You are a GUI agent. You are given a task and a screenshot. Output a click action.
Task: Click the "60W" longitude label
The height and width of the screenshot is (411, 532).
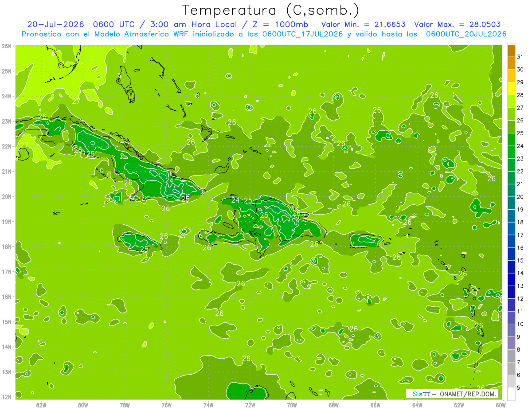pyautogui.click(x=501, y=405)
